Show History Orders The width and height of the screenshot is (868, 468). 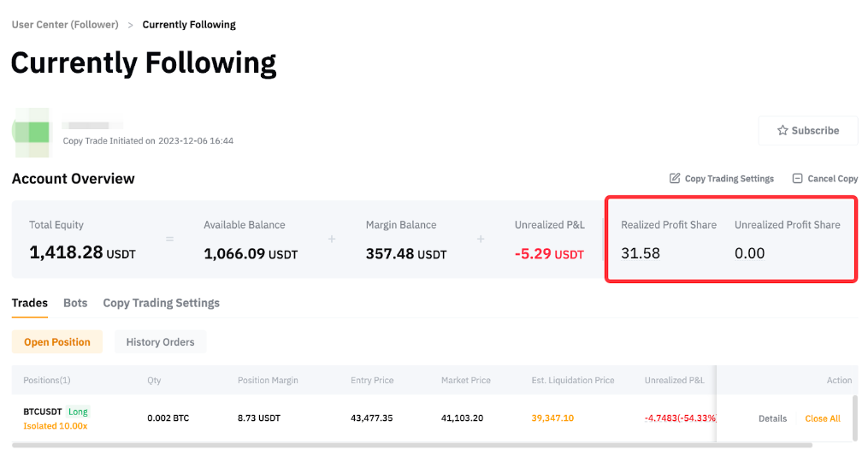coord(160,342)
